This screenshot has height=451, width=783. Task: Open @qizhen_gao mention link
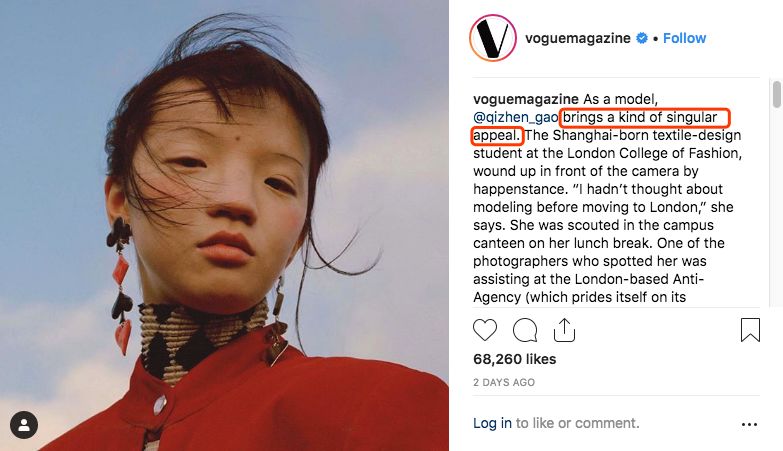[515, 117]
